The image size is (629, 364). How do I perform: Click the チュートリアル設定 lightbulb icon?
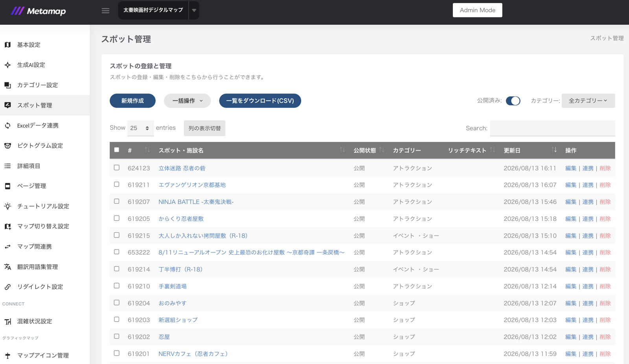point(7,206)
